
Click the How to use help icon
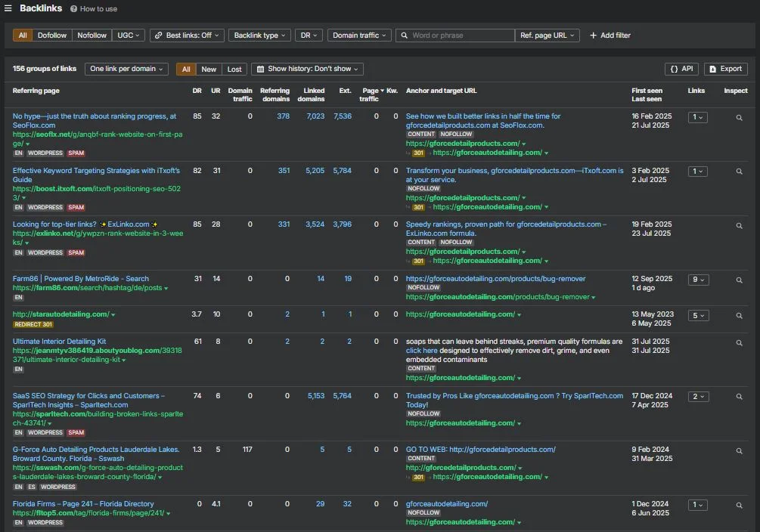[x=73, y=9]
